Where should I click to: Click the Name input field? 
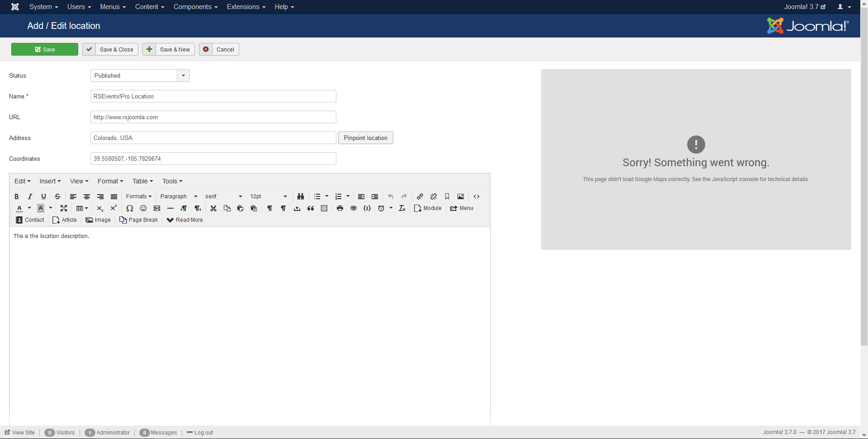[x=213, y=96]
